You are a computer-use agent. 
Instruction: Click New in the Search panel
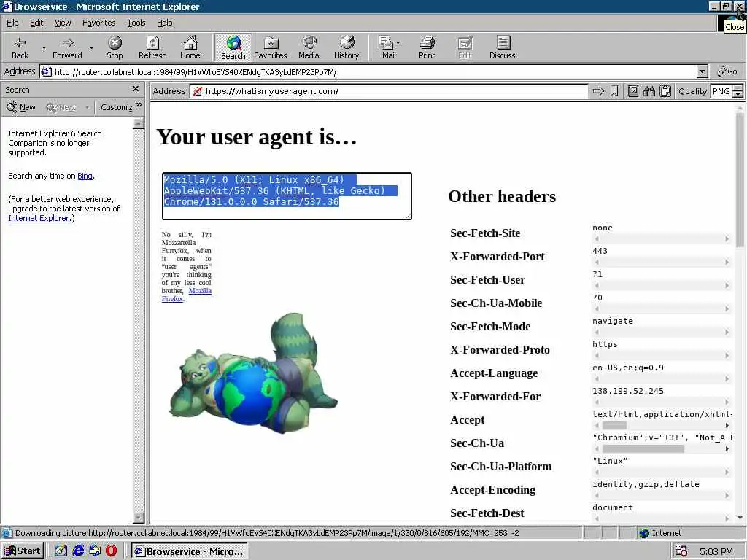click(x=21, y=107)
